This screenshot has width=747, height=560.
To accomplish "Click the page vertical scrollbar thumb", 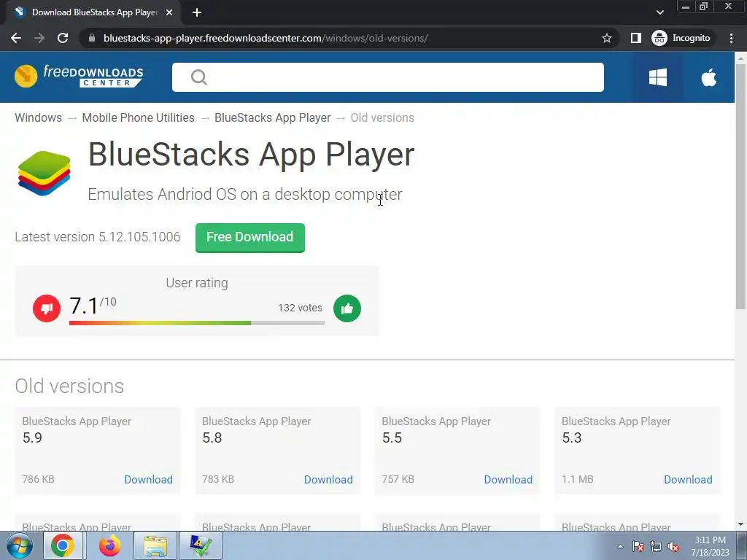I will (741, 186).
